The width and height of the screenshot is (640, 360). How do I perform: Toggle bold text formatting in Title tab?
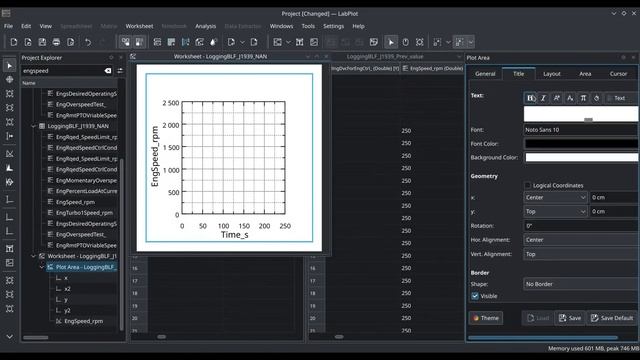pyautogui.click(x=531, y=98)
